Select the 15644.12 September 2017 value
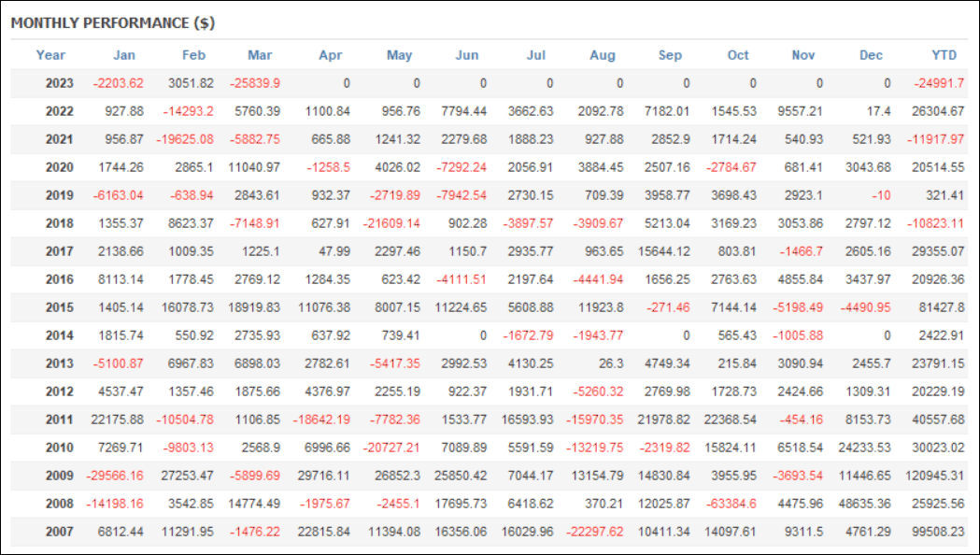This screenshot has height=555, width=980. click(x=663, y=251)
